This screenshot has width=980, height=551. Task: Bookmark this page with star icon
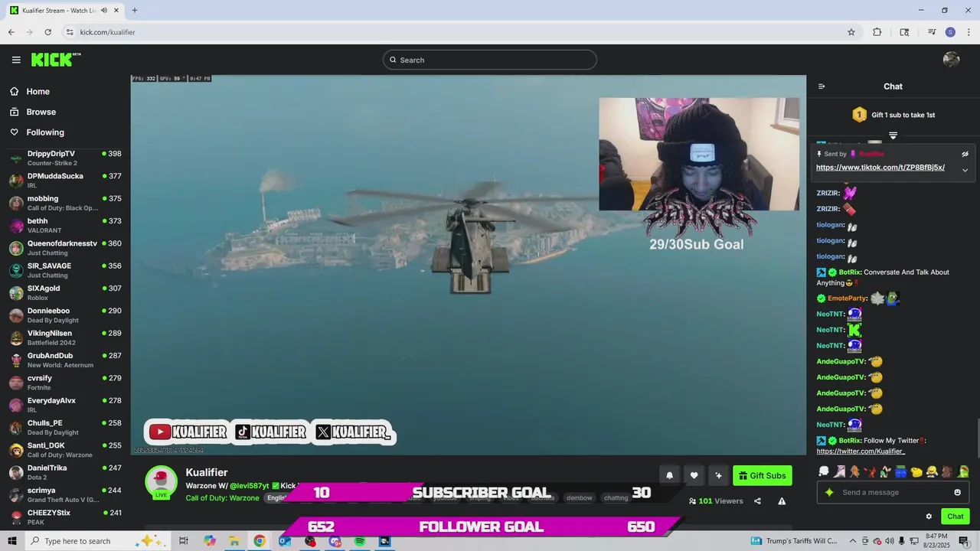tap(851, 32)
